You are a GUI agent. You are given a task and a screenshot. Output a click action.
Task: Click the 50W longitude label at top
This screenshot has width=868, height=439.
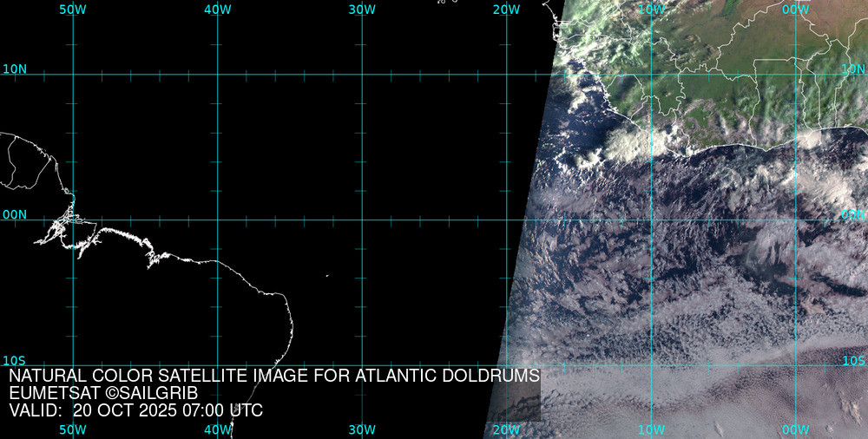pyautogui.click(x=72, y=9)
